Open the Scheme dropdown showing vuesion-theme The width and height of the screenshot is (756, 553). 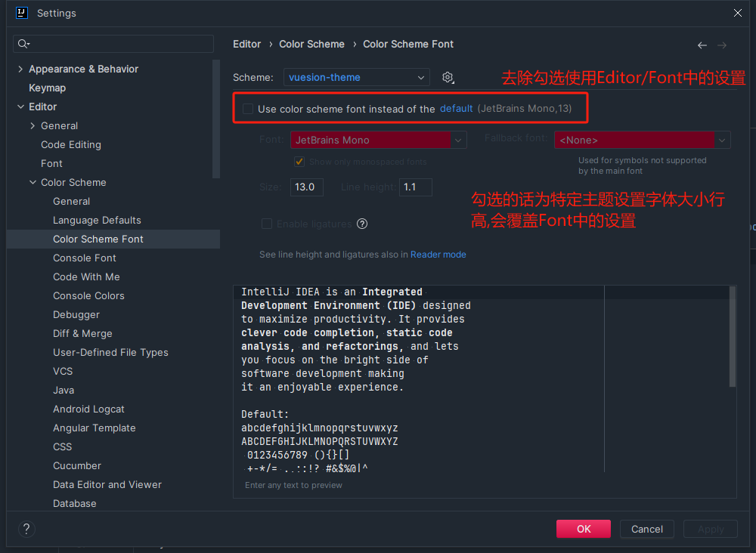(356, 77)
